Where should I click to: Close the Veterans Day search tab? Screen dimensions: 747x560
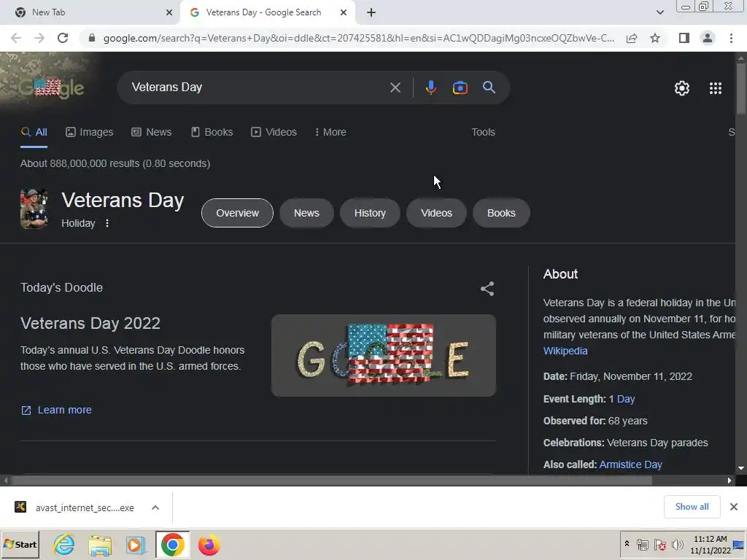[x=344, y=12]
